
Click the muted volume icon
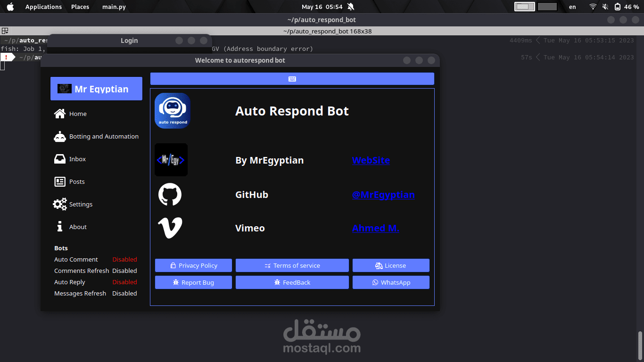click(x=605, y=7)
